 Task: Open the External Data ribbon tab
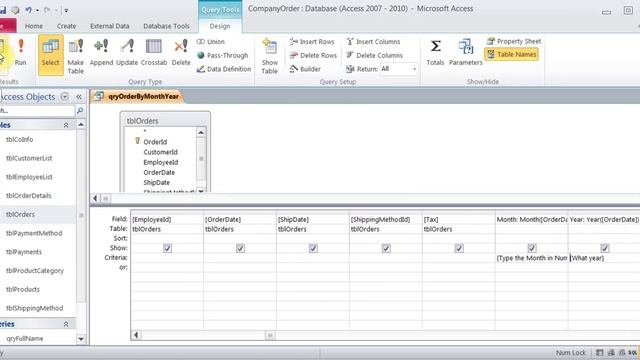[x=110, y=26]
